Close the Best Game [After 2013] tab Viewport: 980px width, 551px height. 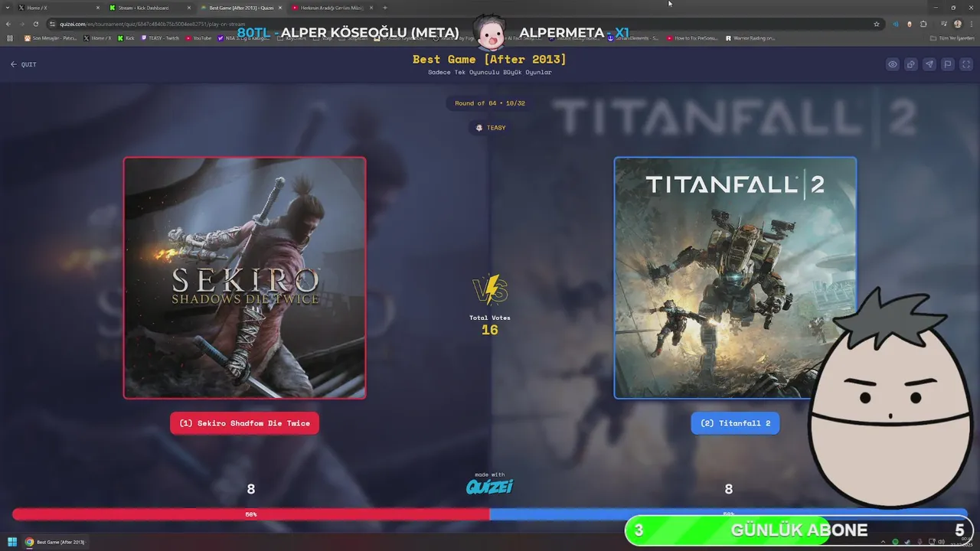279,8
